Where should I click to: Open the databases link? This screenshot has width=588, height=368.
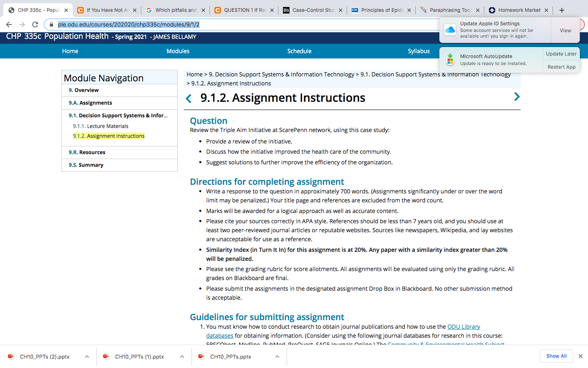(x=220, y=336)
